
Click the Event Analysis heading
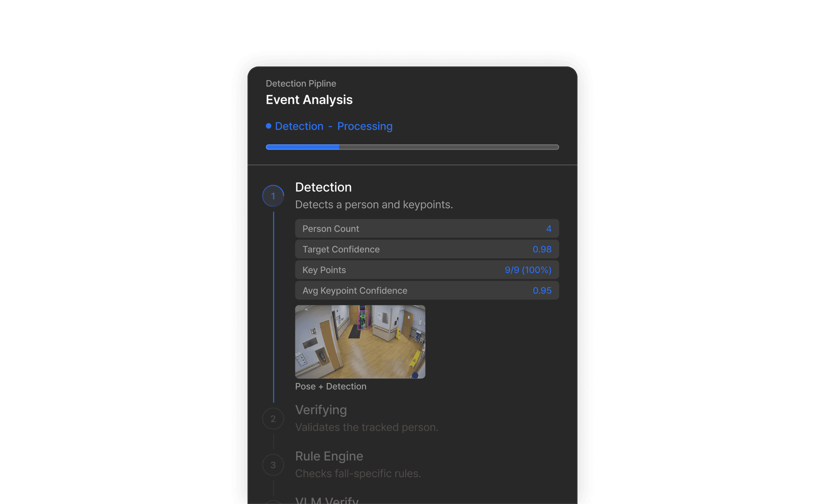tap(309, 100)
